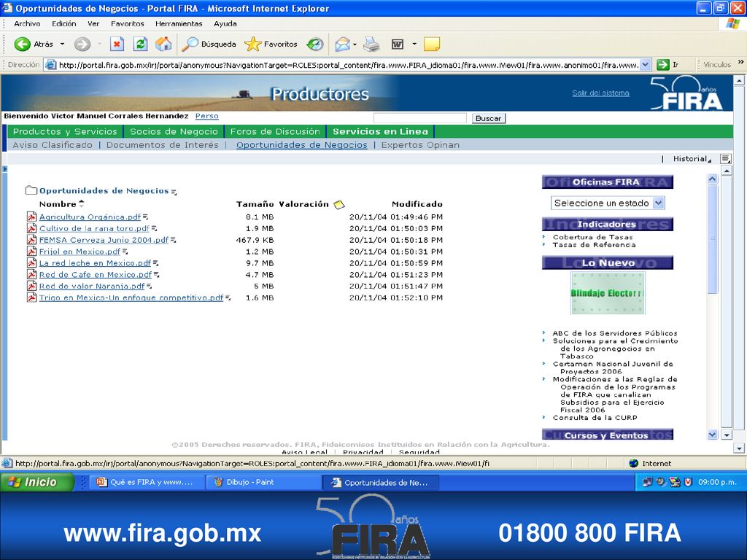Click yellow note icon next to Valoración

tap(338, 205)
